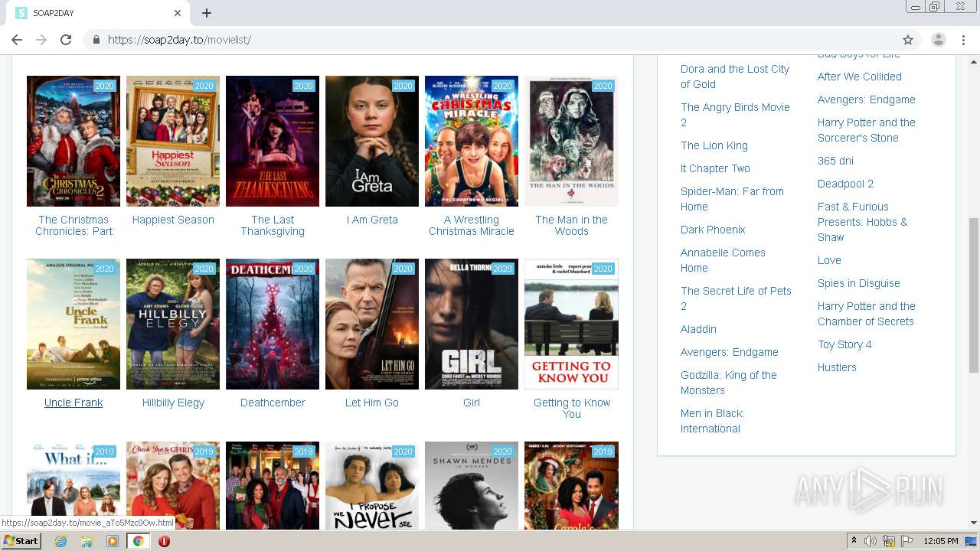Select the SOAP2DAY browser tab
Image resolution: width=980 pixels, height=551 pixels.
pyautogui.click(x=98, y=13)
